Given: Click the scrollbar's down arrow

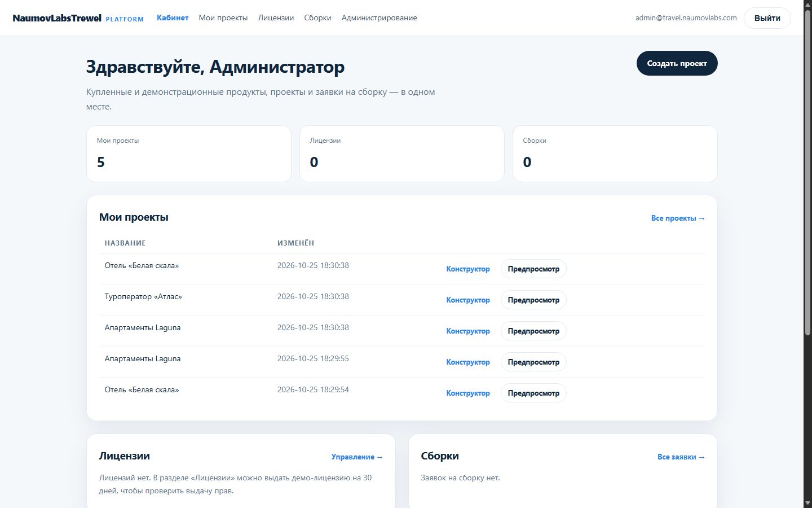Looking at the screenshot, I should 807,503.
